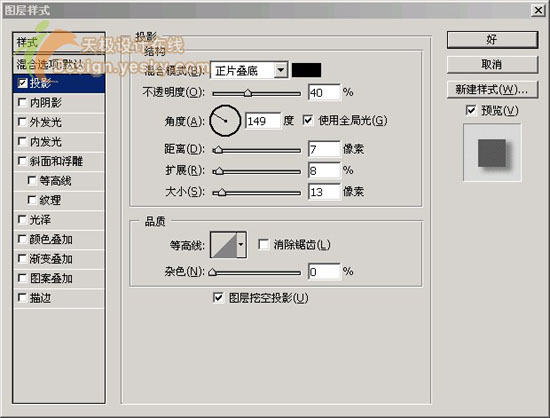Uncheck the 预览 checkbox
Viewport: 550px width, 418px height.
(471, 110)
